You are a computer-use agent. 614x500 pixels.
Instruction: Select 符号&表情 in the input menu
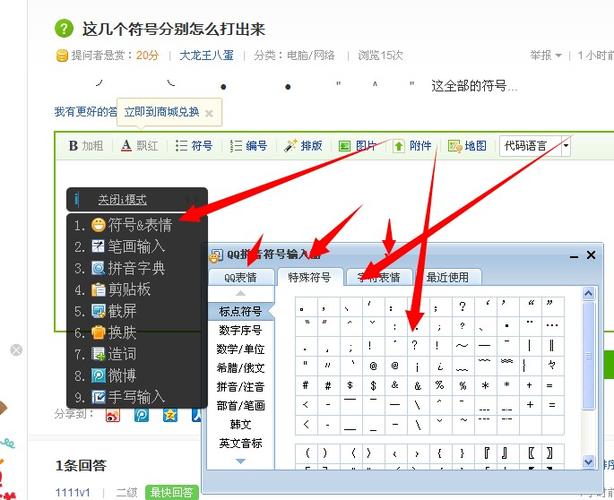click(x=132, y=225)
